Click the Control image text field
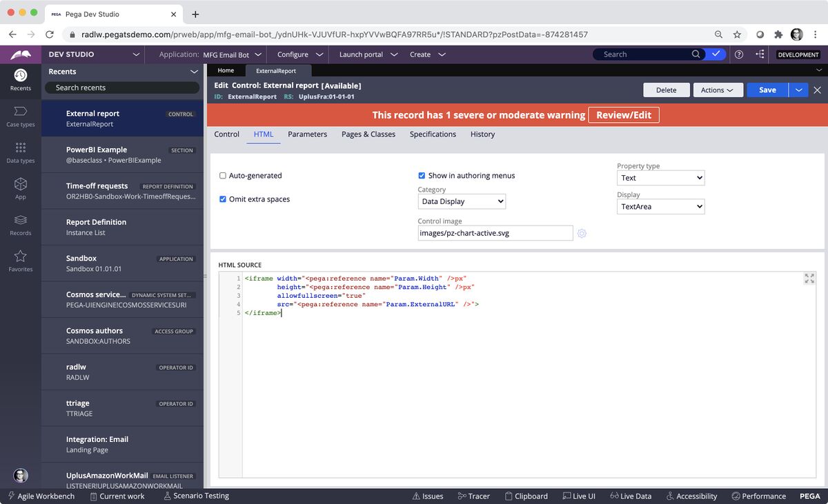The image size is (828, 504). click(495, 233)
